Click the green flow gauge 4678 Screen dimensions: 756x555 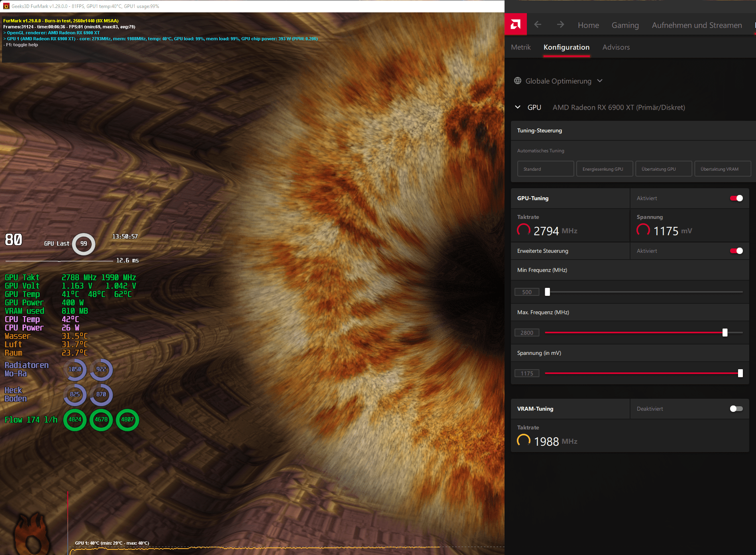point(101,419)
